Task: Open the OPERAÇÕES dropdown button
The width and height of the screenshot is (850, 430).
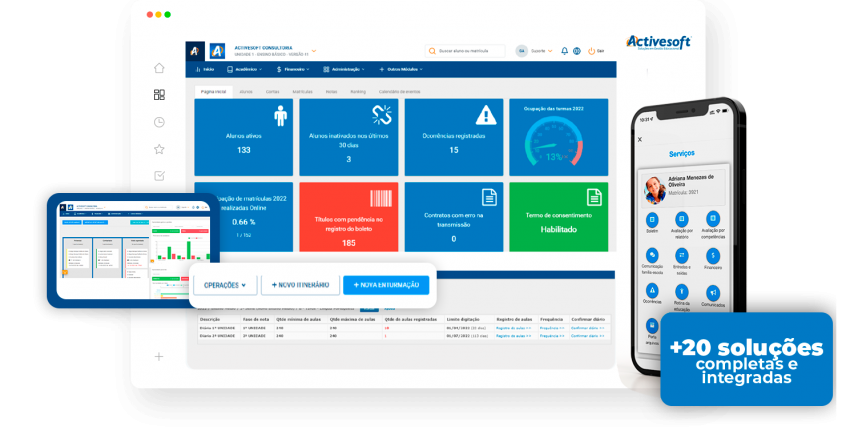Action: pyautogui.click(x=225, y=285)
